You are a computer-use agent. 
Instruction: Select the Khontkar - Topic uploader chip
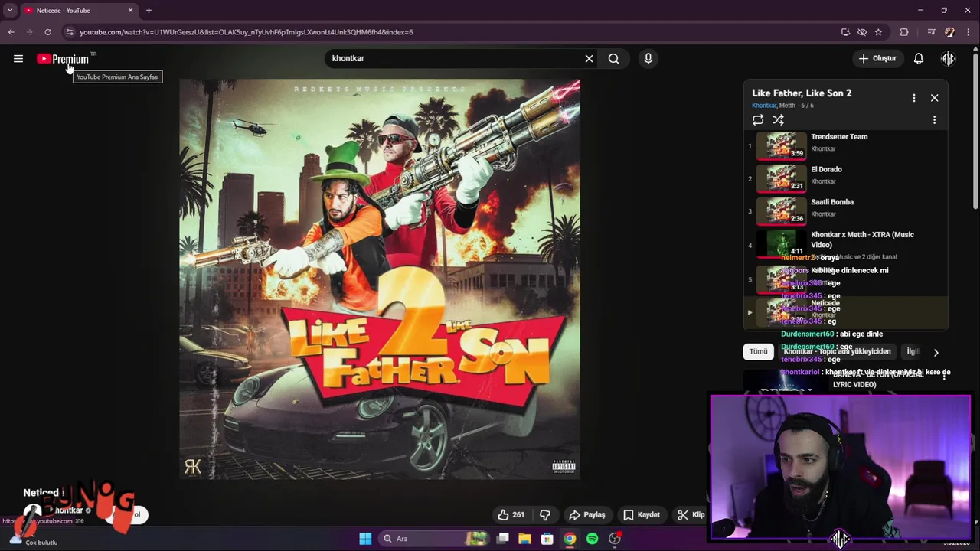(x=837, y=351)
